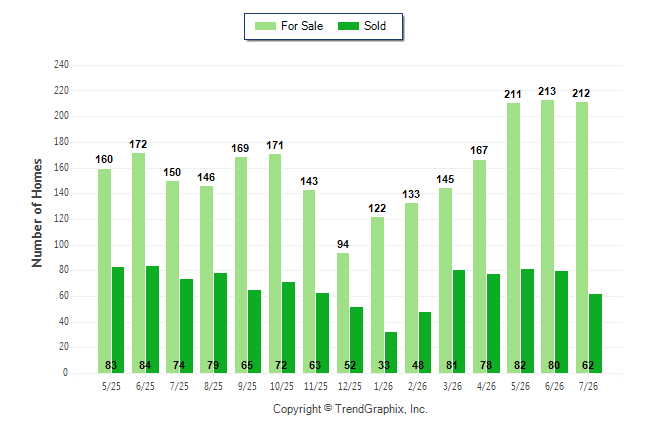Select the 7/26 For Sale bar labeled 212
Screen dimensions: 646x434
pyautogui.click(x=581, y=237)
